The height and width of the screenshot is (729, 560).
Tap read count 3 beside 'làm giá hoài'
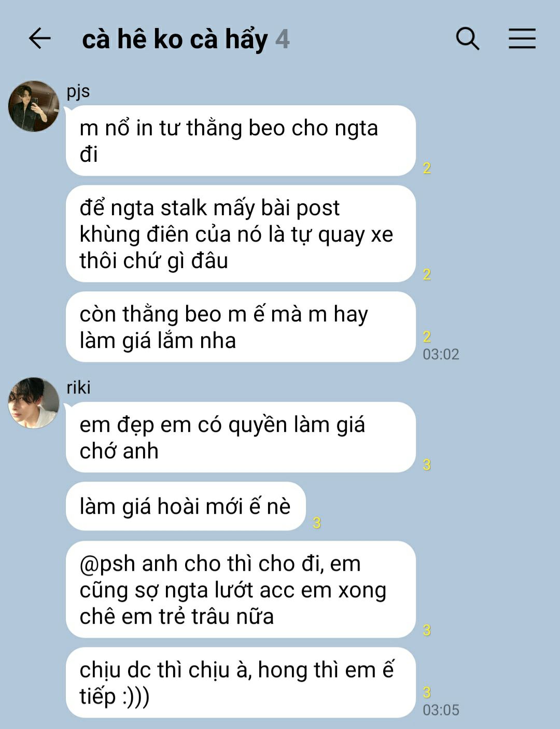[x=317, y=523]
